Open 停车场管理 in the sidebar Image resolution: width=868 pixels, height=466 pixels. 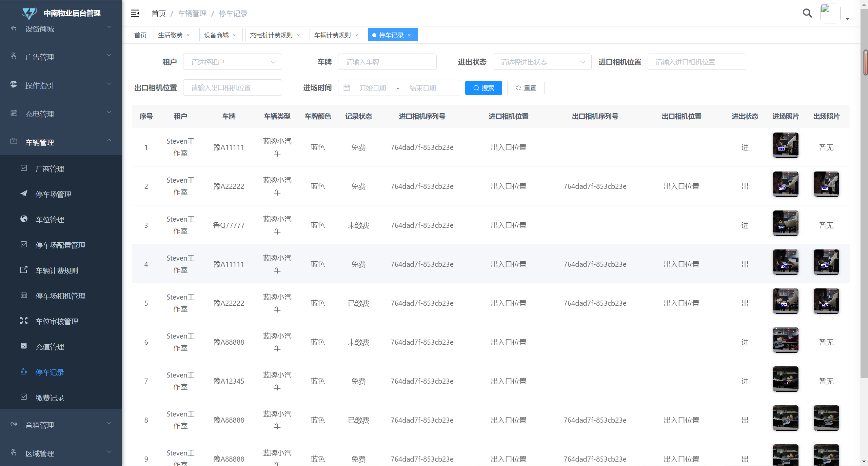[x=53, y=194]
